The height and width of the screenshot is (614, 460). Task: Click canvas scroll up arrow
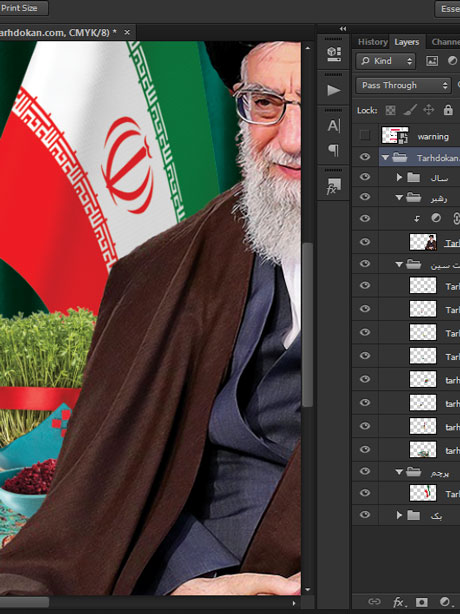(307, 48)
